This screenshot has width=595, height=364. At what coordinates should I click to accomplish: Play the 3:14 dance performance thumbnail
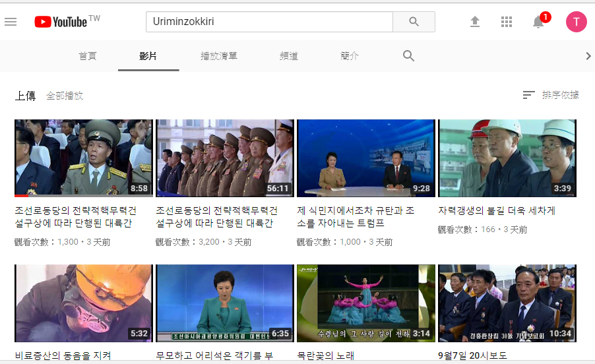(366, 303)
